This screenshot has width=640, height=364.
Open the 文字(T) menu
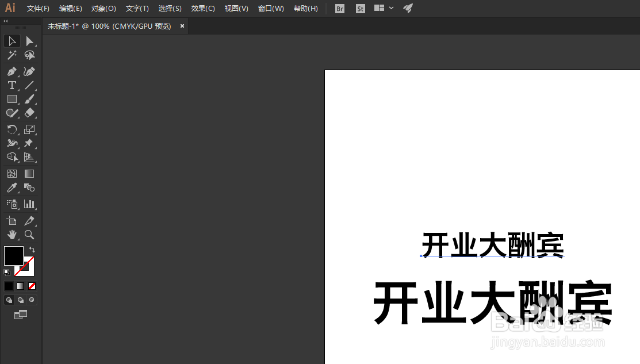click(137, 8)
